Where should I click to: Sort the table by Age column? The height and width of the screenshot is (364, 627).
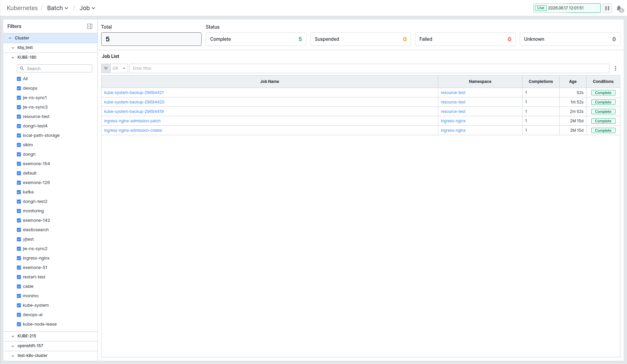(573, 82)
